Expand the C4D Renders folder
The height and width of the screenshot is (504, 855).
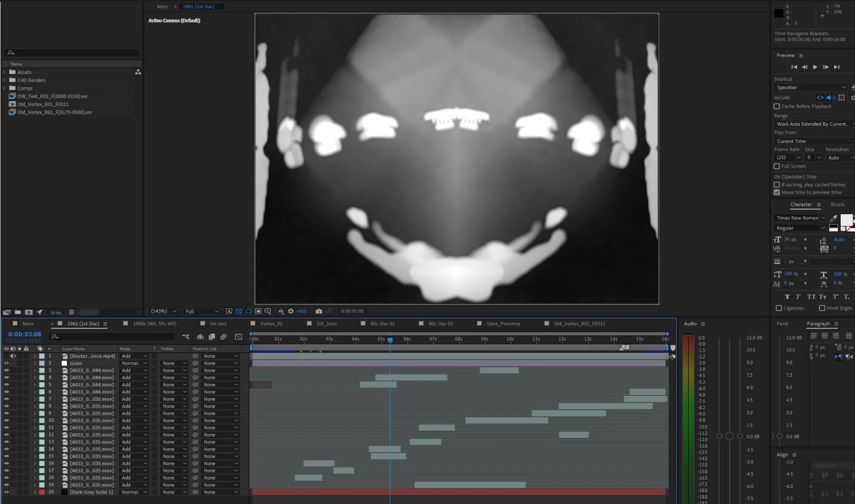pos(4,80)
